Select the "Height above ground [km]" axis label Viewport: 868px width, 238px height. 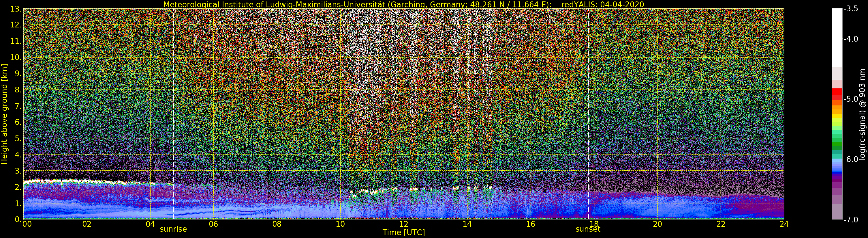coord(4,114)
